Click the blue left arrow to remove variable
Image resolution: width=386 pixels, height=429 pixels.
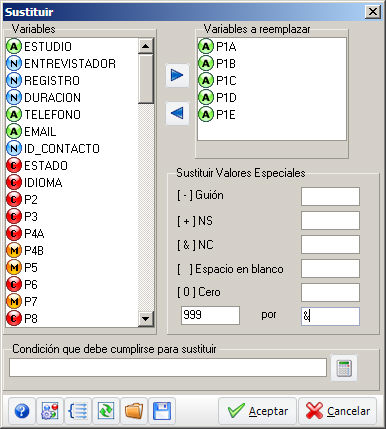click(177, 113)
